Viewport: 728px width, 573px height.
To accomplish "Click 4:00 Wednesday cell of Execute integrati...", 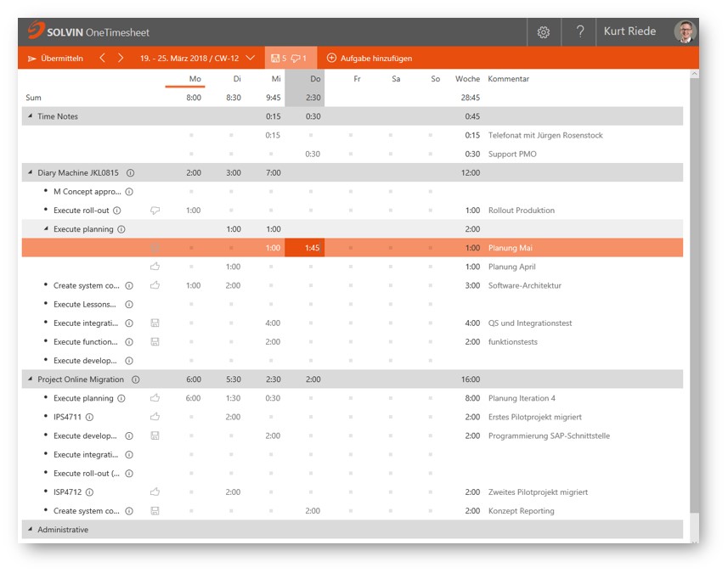I will point(273,323).
